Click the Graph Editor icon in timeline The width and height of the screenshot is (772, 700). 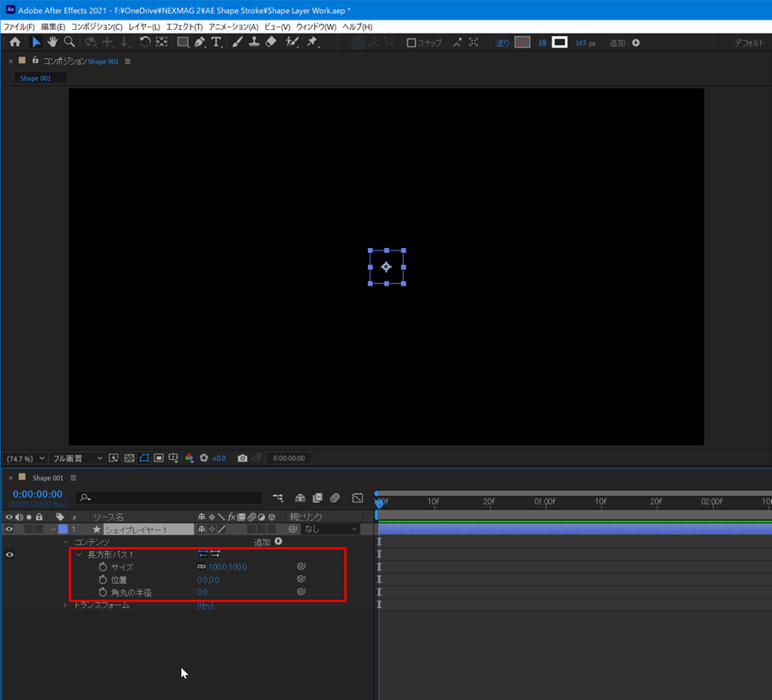click(358, 498)
